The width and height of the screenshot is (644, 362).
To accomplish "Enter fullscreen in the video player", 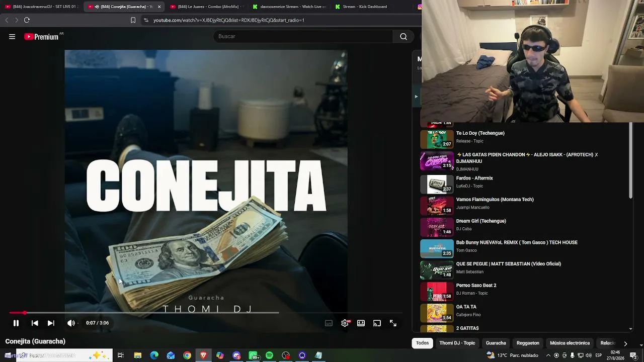I will 393,323.
